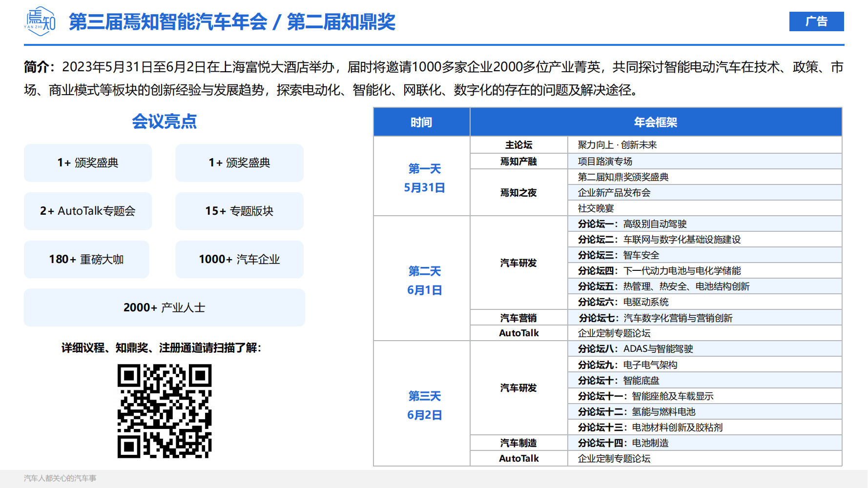Click the 焉知之夜 cell
The image size is (868, 488).
point(519,192)
